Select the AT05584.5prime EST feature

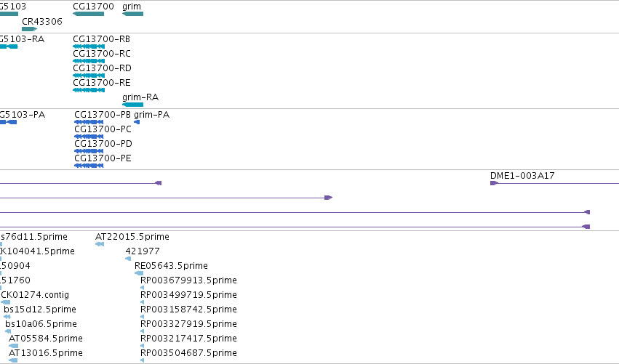[13, 346]
